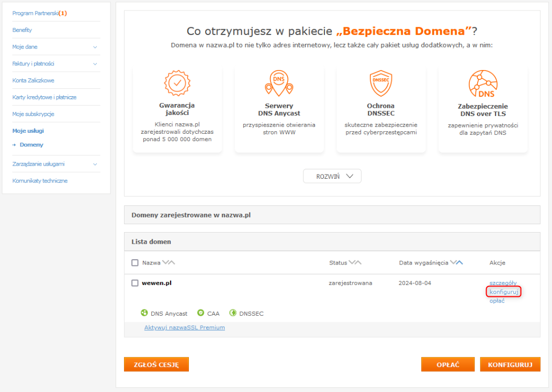Viewport: 552px width, 392px height.
Task: Click the konfiguruj link for wewen.pl
Action: 504,292
